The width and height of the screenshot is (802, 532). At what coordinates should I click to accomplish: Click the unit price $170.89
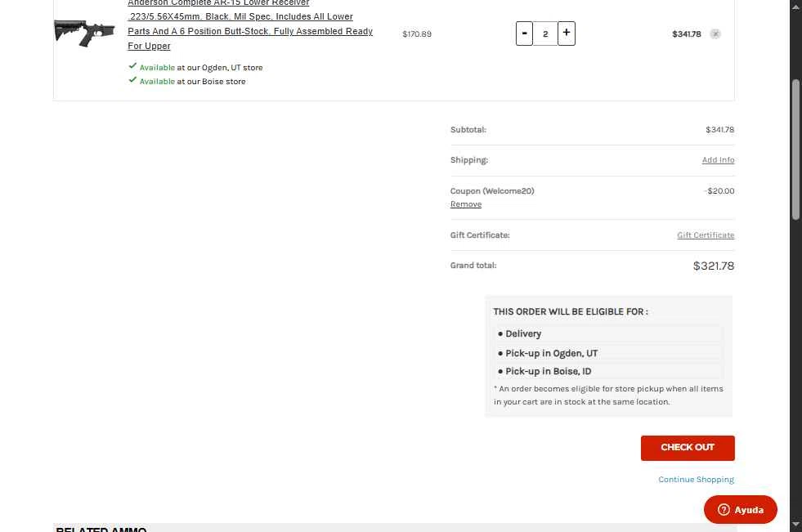pyautogui.click(x=417, y=34)
